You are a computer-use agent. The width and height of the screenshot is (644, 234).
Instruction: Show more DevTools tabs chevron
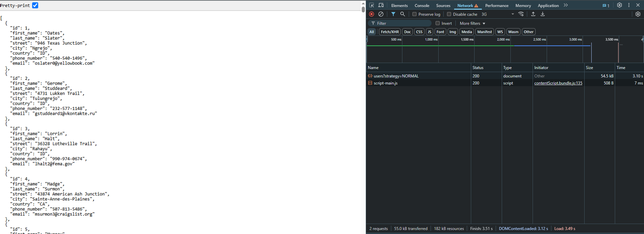(x=566, y=5)
